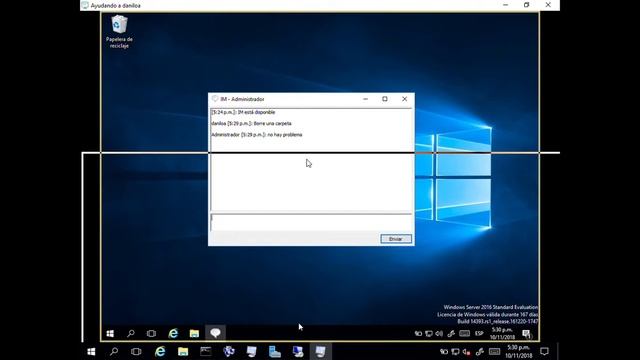Open File Explorer on the remote desktop taskbar
This screenshot has height=360, width=640.
click(x=194, y=333)
